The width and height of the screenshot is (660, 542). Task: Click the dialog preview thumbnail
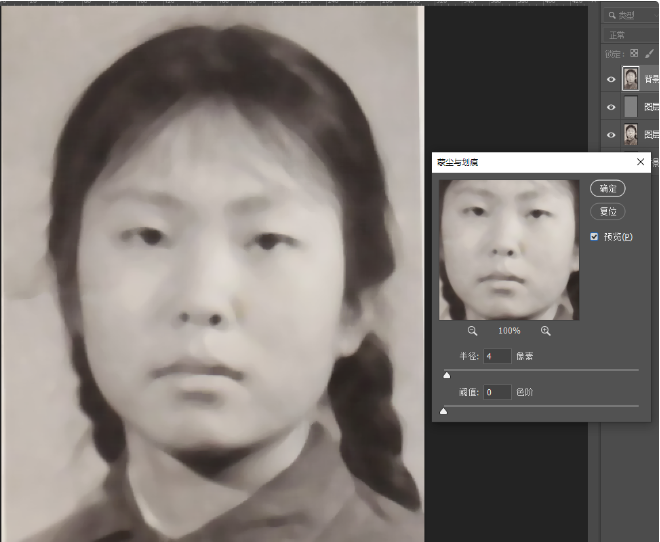509,250
